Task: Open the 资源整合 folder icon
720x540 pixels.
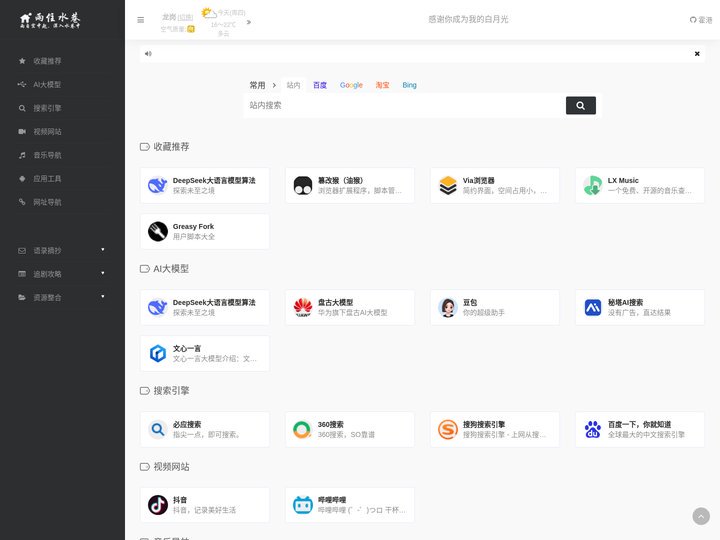Action: [22, 298]
